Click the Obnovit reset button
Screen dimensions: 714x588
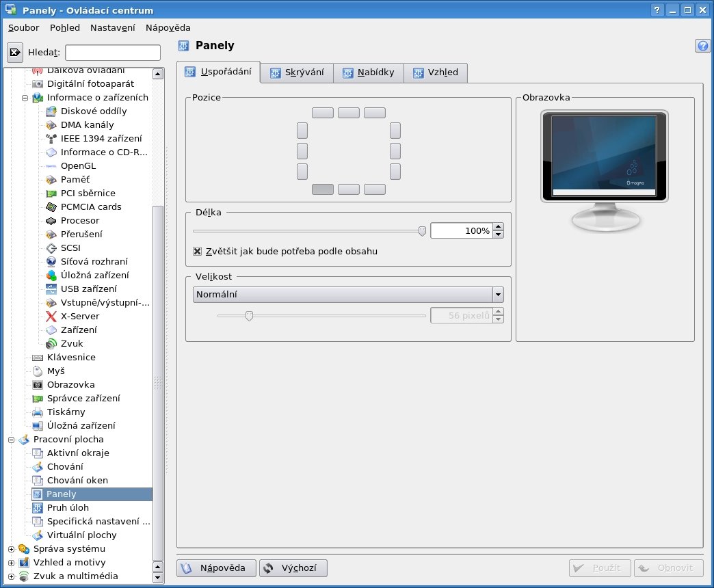pos(668,568)
